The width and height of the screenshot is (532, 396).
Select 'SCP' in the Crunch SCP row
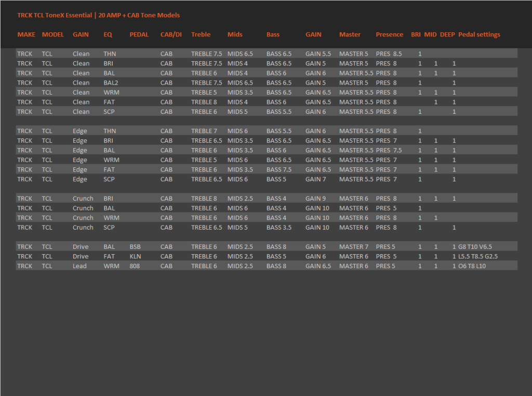pos(109,227)
